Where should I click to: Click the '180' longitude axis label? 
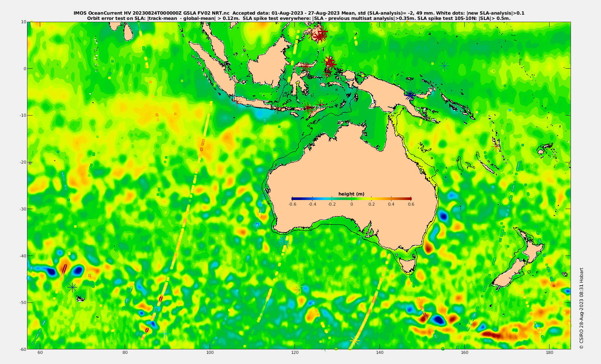pyautogui.click(x=550, y=352)
